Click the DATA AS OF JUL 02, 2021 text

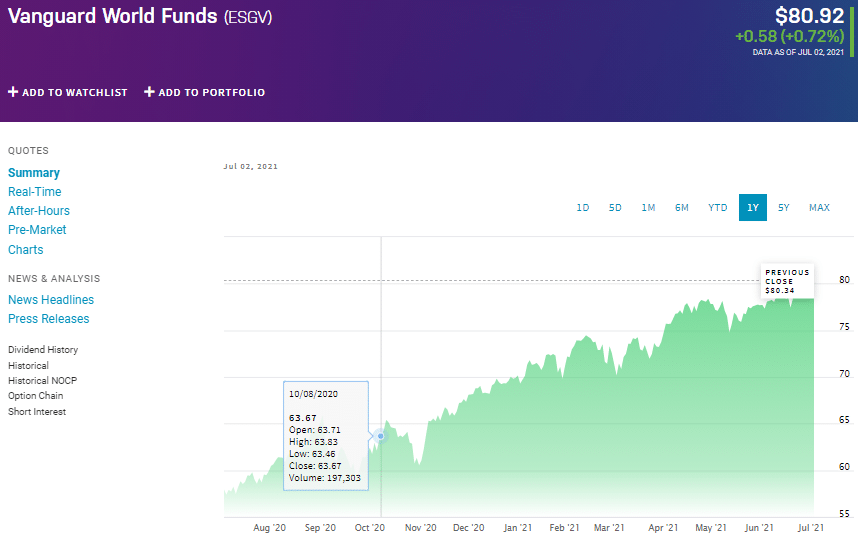click(x=798, y=53)
